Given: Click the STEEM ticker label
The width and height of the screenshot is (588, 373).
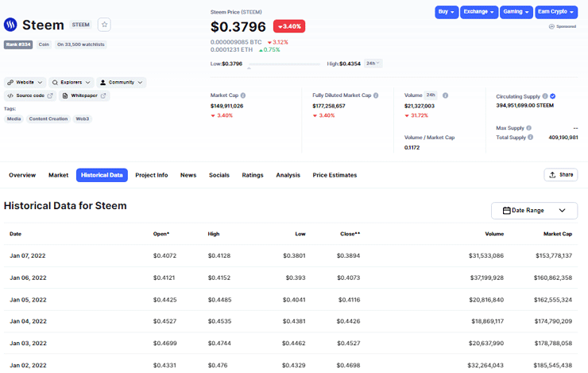Looking at the screenshot, I should [x=80, y=25].
